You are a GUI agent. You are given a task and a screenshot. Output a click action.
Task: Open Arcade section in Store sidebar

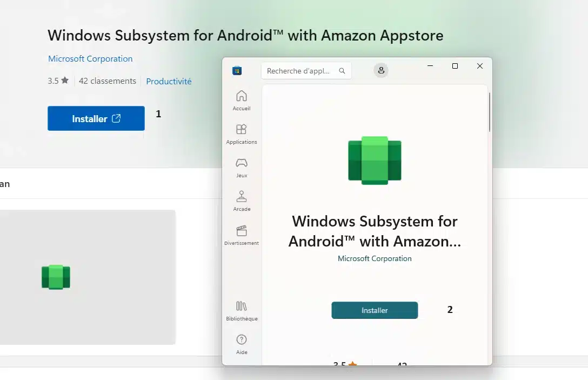[x=242, y=201]
